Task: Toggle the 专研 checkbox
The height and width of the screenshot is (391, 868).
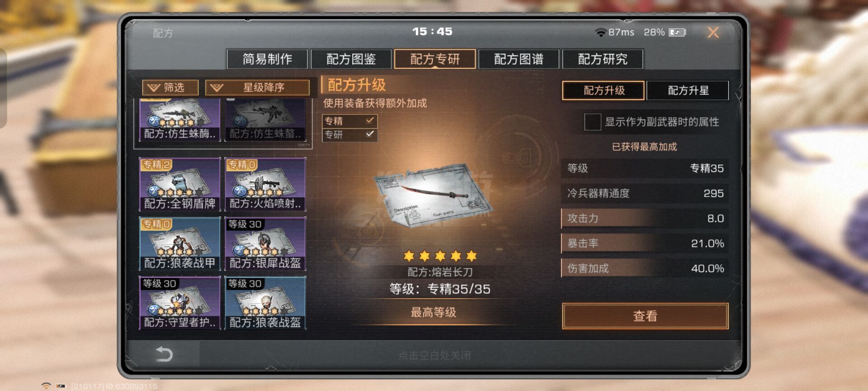Action: pyautogui.click(x=370, y=134)
